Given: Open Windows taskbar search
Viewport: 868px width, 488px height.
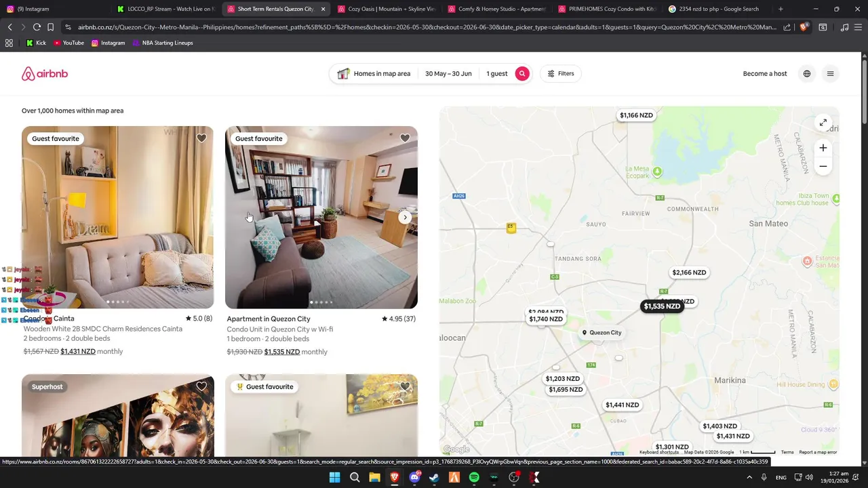Looking at the screenshot, I should click(355, 477).
